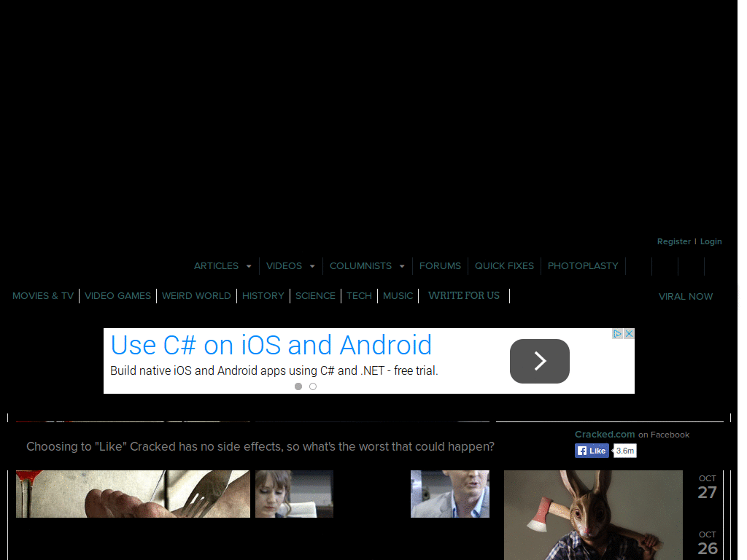
Task: Open the PHOTOPLASTY section
Action: click(583, 266)
